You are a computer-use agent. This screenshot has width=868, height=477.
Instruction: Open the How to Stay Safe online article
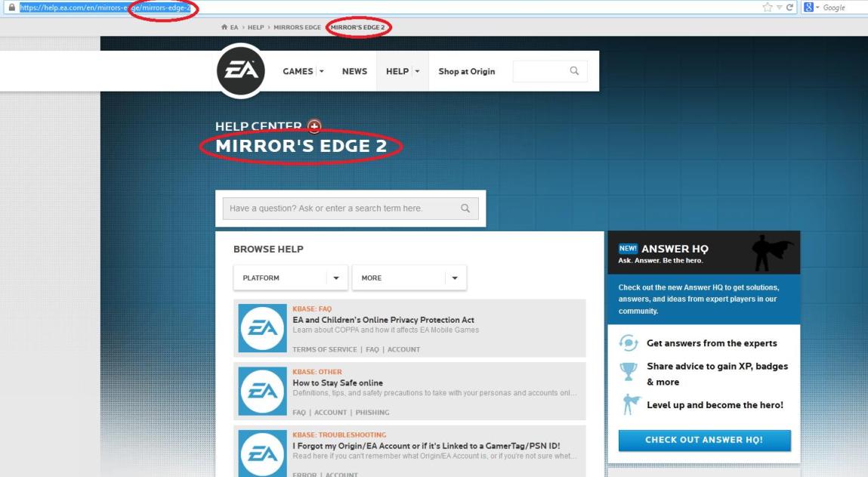point(338,383)
